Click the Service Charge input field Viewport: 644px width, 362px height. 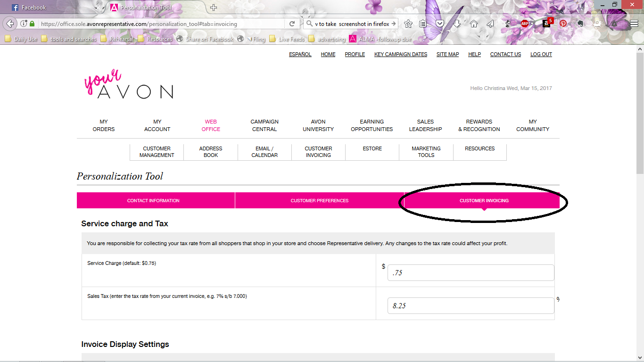[x=471, y=272]
